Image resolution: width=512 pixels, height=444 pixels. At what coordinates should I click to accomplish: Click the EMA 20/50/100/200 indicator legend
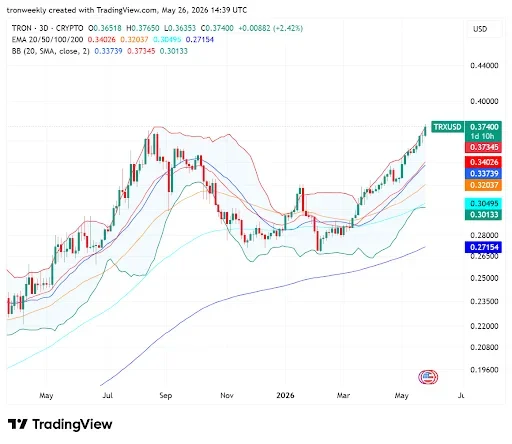click(x=47, y=40)
